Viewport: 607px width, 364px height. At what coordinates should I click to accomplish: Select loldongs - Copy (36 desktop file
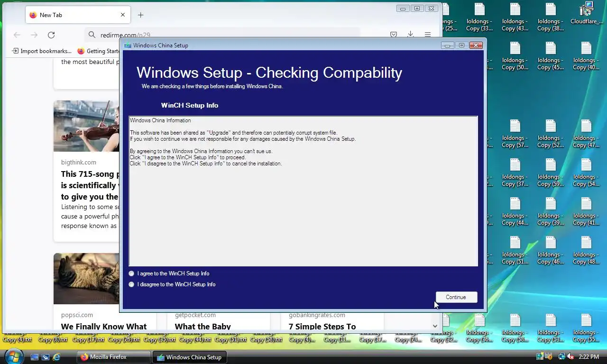(x=479, y=328)
